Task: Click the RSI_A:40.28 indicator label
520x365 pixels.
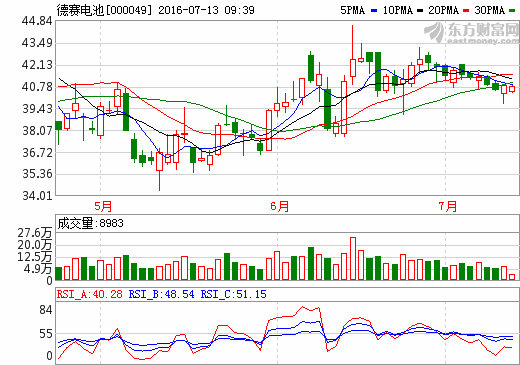Action: tap(90, 294)
